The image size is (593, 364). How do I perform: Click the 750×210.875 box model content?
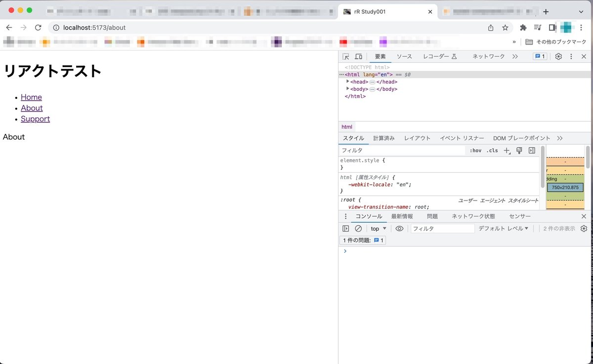[x=565, y=188]
